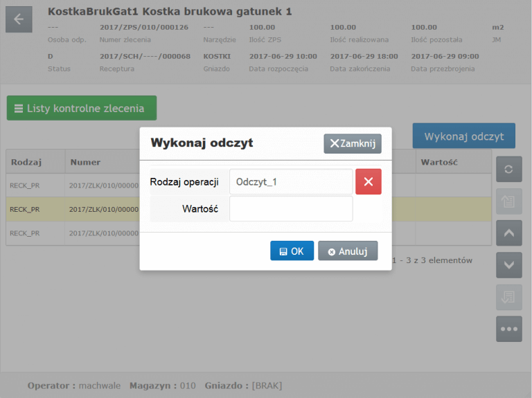Click the Wykonaj odczyt blue button
Screen dimensions: 532x398
pyautogui.click(x=464, y=136)
